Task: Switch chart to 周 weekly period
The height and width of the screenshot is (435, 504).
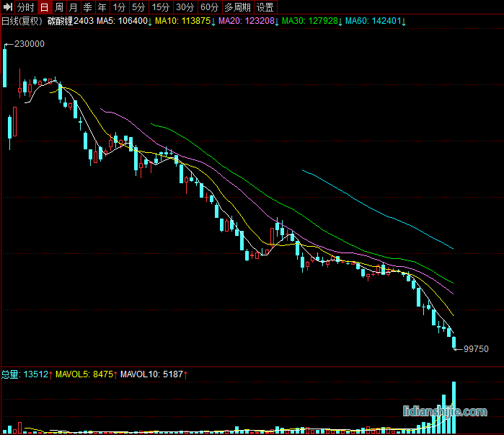Action: pyautogui.click(x=59, y=7)
